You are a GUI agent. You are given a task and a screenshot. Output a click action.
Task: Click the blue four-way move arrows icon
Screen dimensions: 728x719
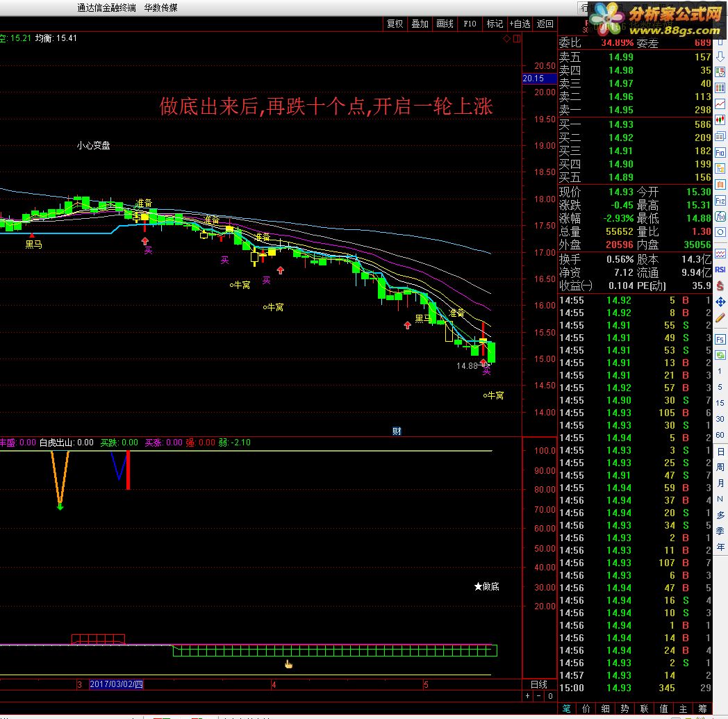[720, 302]
